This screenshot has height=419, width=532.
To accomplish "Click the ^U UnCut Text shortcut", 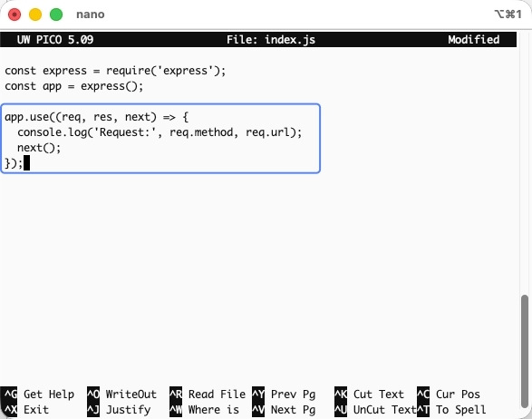I will coord(375,410).
